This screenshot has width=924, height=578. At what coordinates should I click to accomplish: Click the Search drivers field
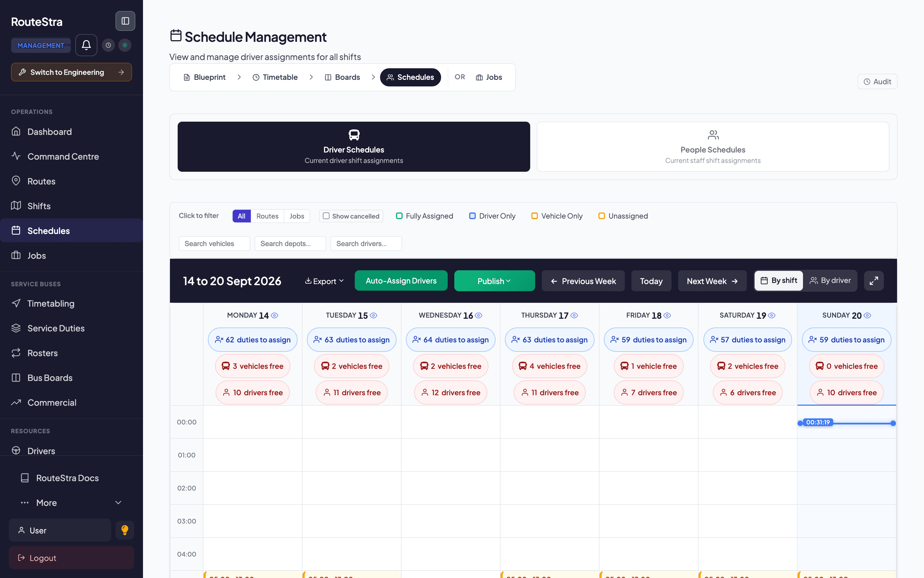click(x=366, y=244)
